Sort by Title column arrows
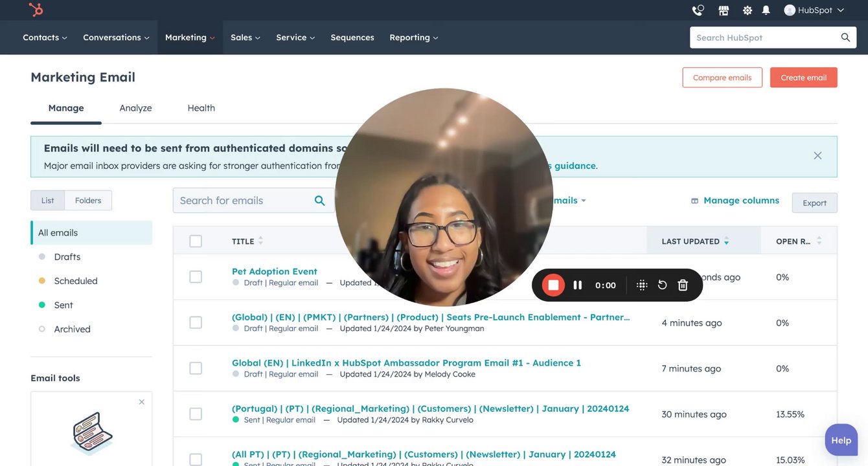The width and height of the screenshot is (868, 466). [260, 241]
